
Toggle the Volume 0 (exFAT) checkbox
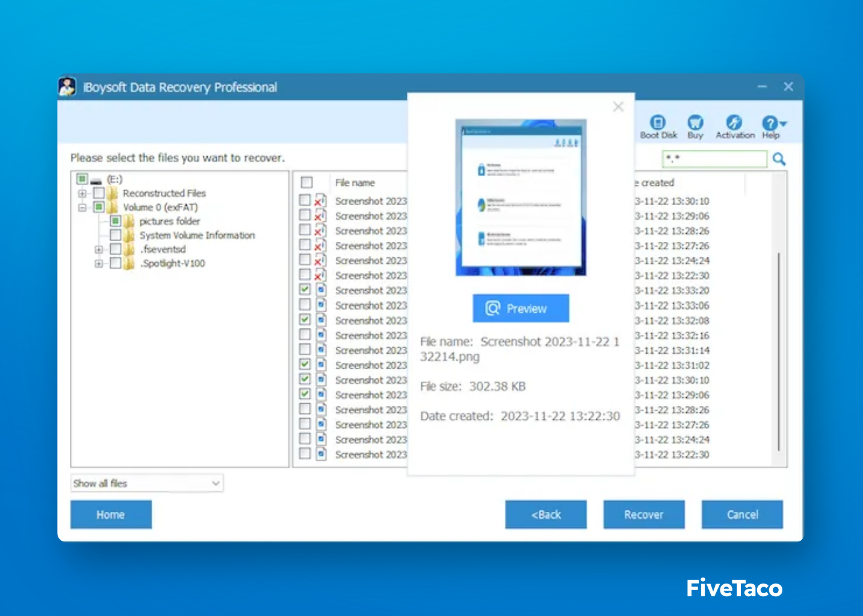(x=99, y=207)
